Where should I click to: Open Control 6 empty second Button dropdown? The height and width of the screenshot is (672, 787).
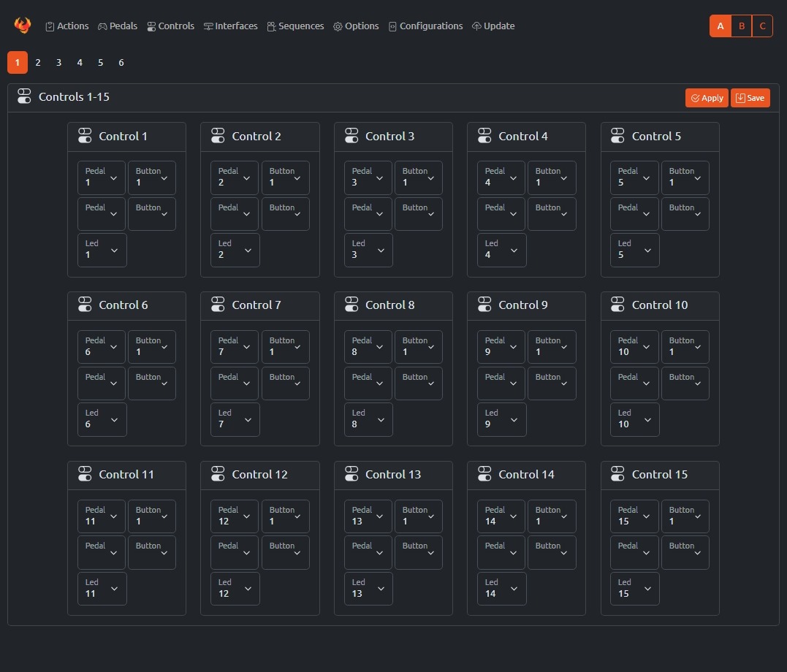click(x=151, y=383)
